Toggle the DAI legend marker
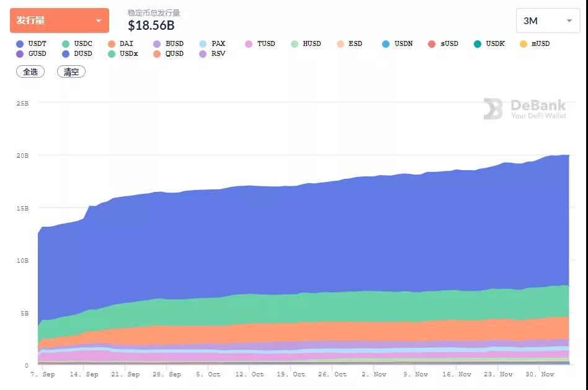The image size is (588, 390). tap(112, 44)
